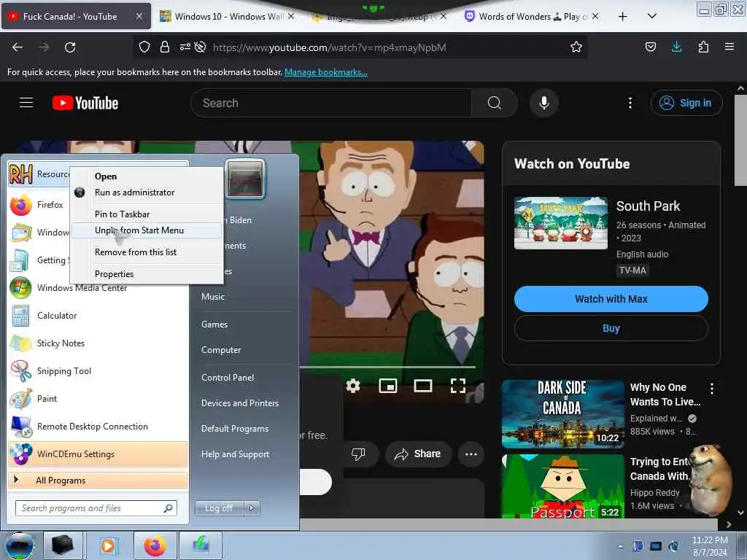Show hidden system tray icons arrow
747x560 pixels.
coord(620,546)
